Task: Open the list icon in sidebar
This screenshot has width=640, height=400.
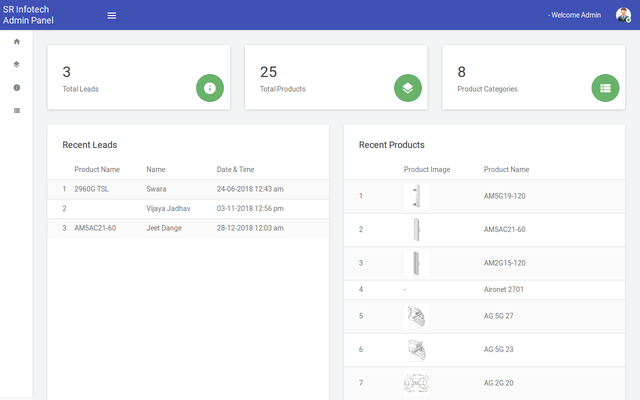Action: 17,111
